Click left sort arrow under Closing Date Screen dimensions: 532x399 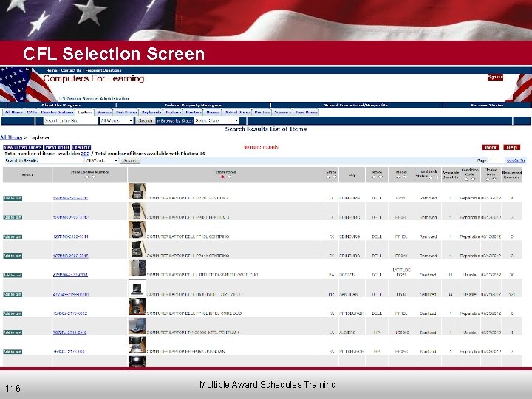click(x=488, y=179)
